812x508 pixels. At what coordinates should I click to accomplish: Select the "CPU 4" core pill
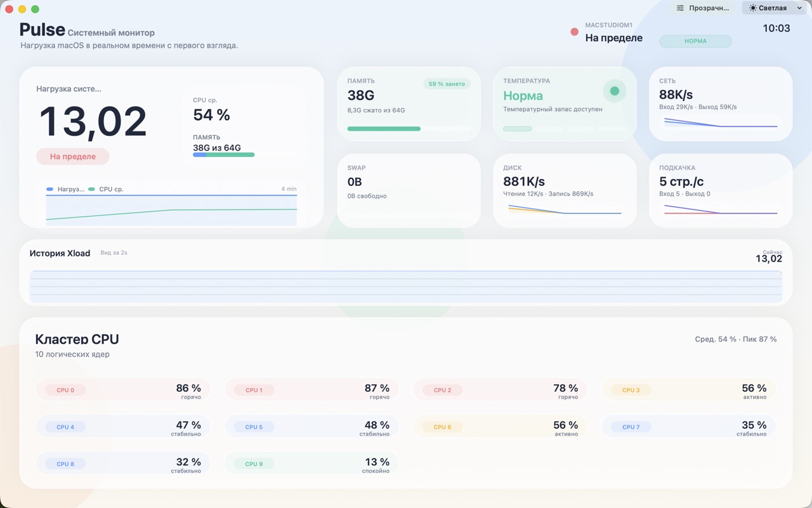click(65, 427)
